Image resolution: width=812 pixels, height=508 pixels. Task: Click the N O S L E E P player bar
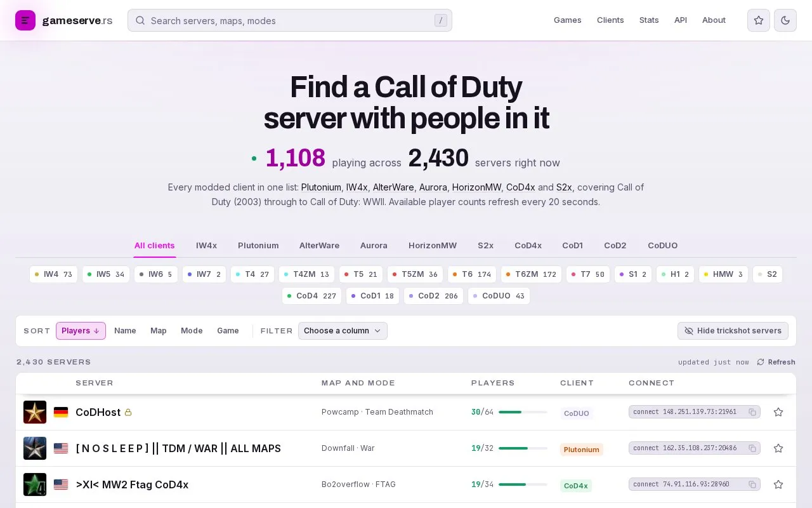pos(523,448)
